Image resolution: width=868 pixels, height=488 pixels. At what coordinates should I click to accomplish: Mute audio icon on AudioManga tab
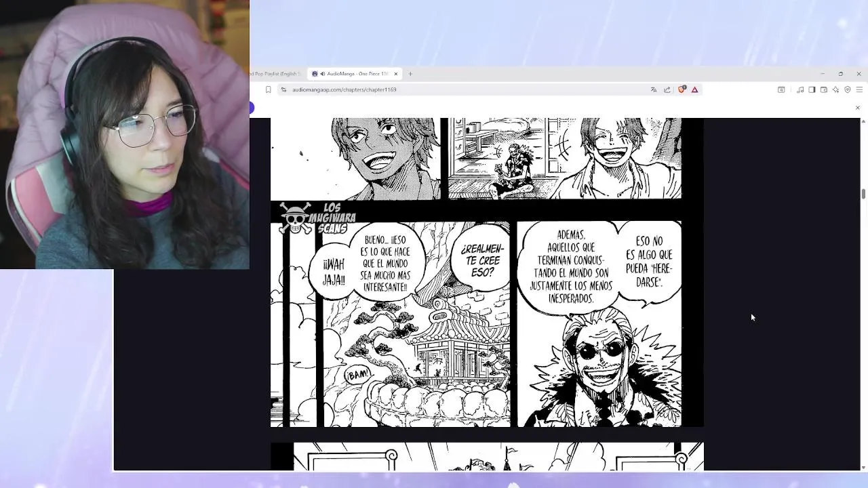coord(321,74)
